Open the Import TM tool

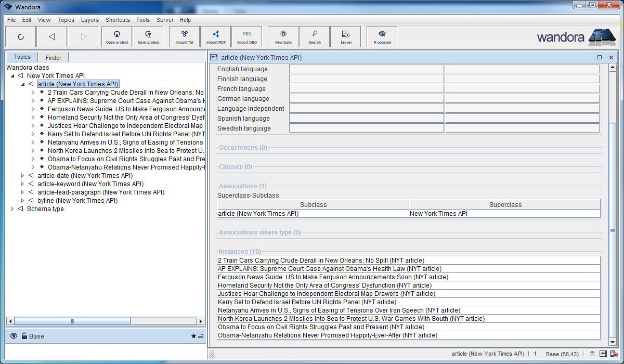(184, 36)
